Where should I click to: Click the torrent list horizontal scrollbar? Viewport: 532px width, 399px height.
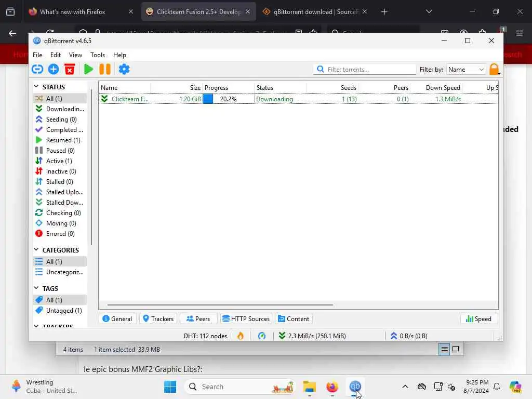pyautogui.click(x=220, y=304)
